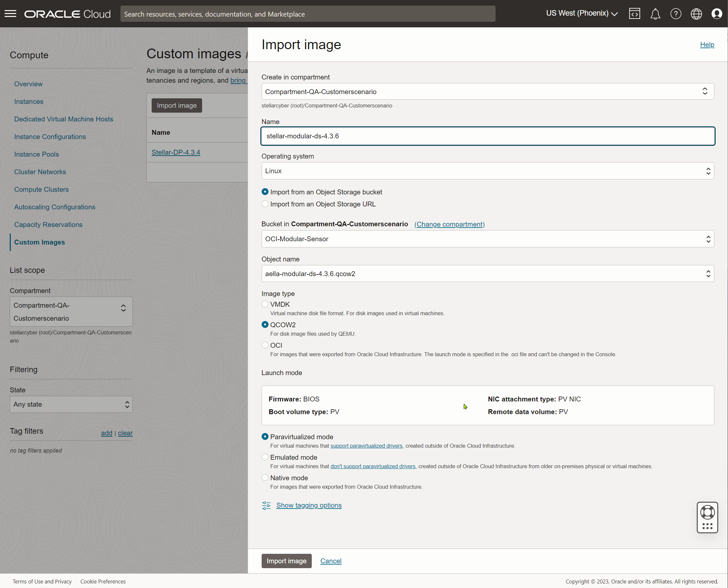This screenshot has width=728, height=588.
Task: Open the OCI-Modular-Sensor bucket dropdown
Action: coord(487,239)
